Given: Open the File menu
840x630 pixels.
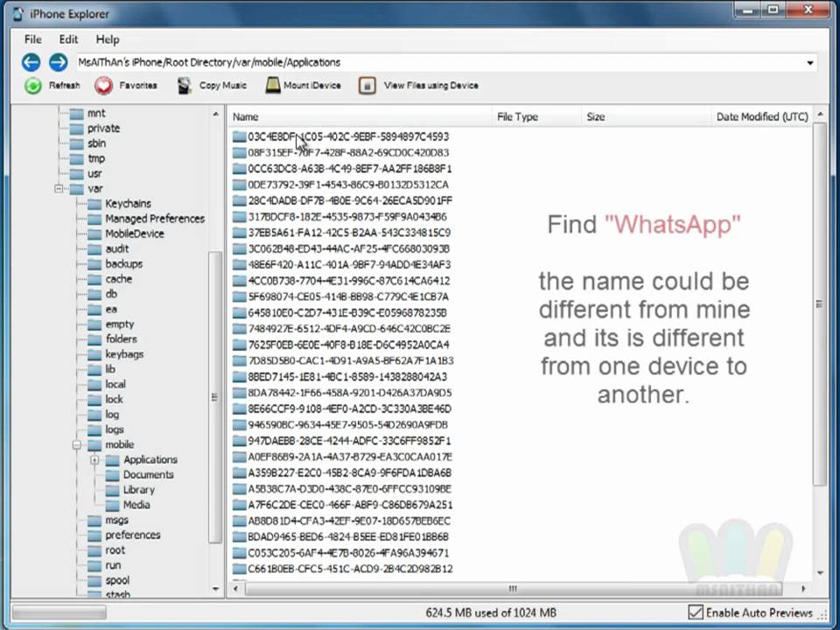Looking at the screenshot, I should (32, 39).
